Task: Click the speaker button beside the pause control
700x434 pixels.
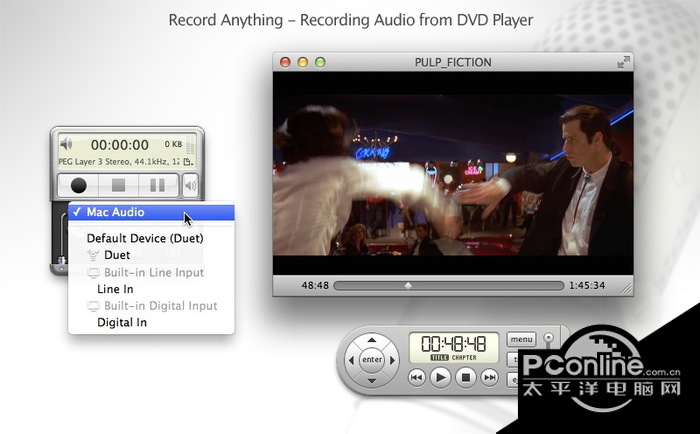Action: pos(191,185)
